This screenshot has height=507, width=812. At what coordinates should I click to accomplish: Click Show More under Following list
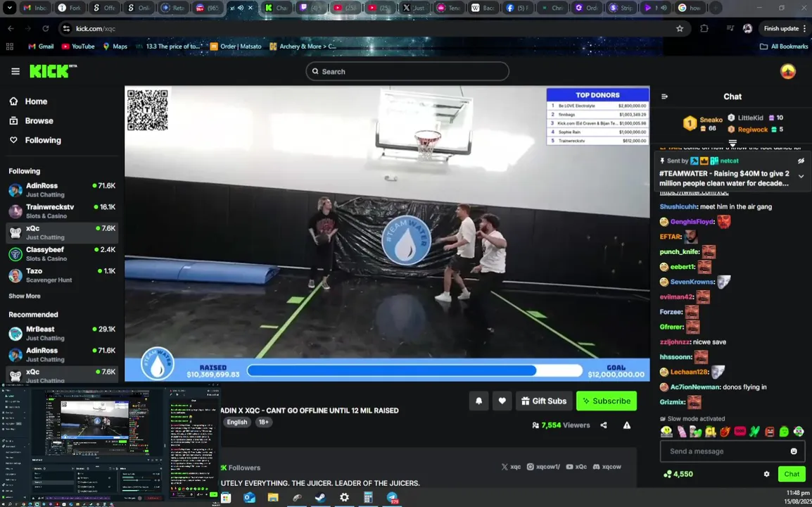click(25, 296)
